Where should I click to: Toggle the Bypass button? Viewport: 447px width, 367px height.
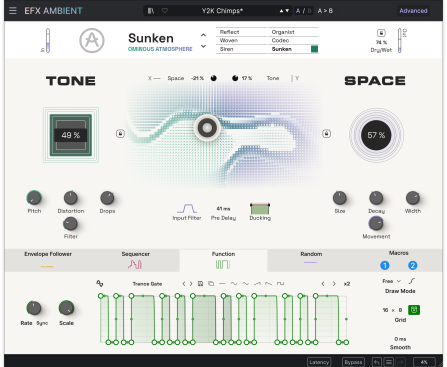point(353,362)
